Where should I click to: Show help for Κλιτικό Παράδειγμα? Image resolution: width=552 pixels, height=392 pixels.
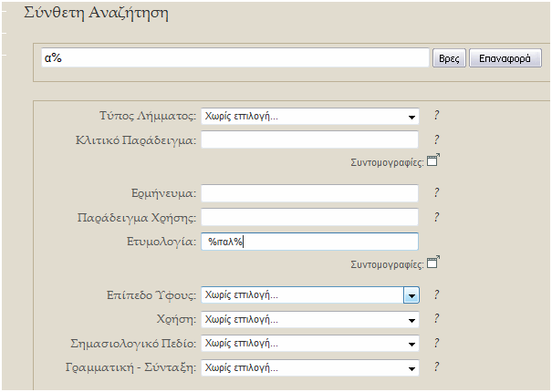[436, 139]
